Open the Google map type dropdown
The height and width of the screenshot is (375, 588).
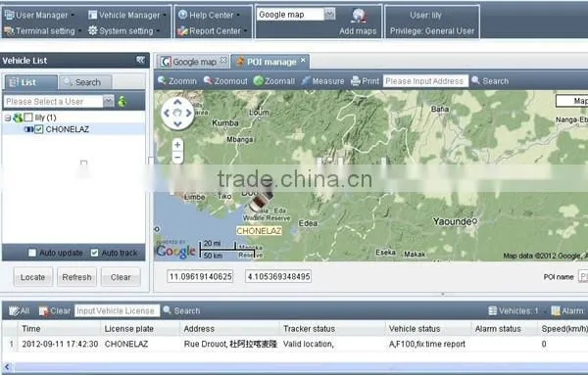click(x=329, y=15)
